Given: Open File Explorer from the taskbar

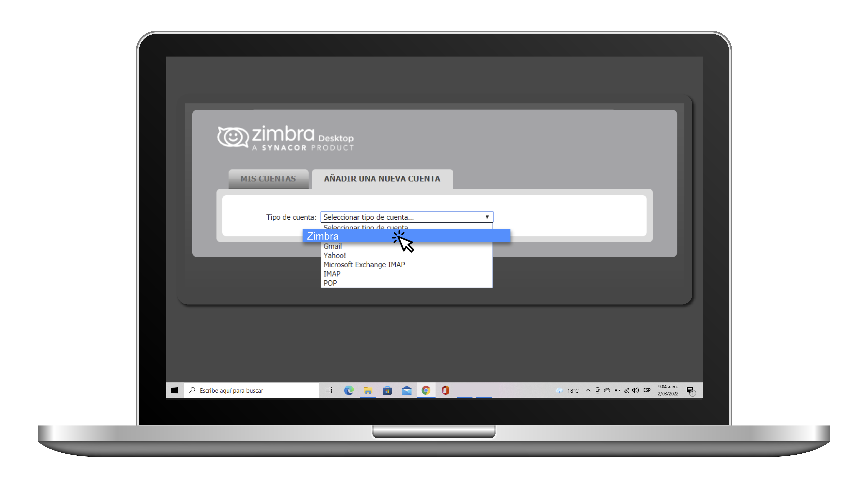Looking at the screenshot, I should [368, 390].
